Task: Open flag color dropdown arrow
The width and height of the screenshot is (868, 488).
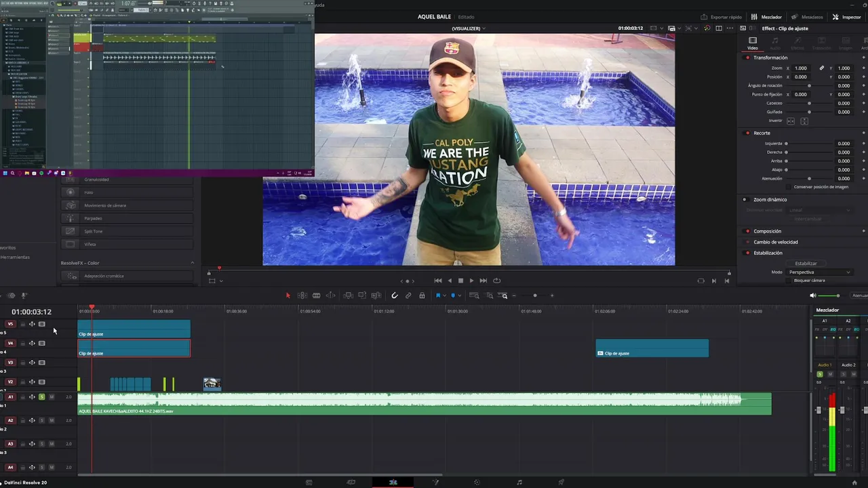Action: tap(444, 296)
